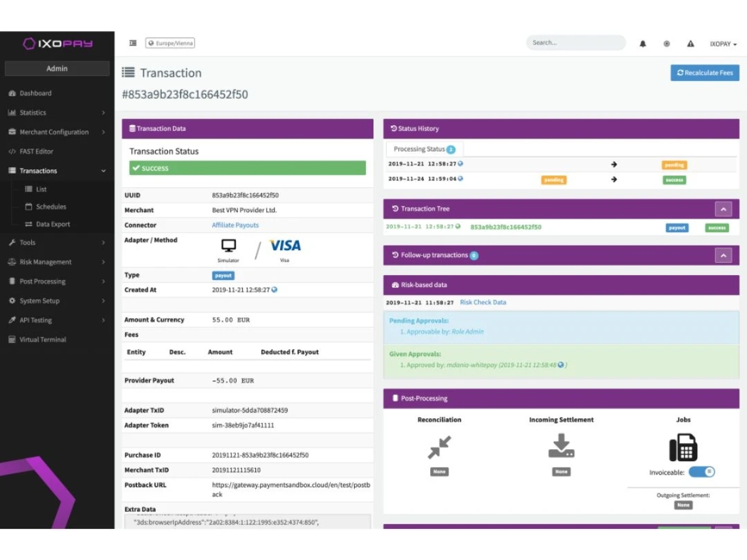Toggle the sidebar hamburger icon
The height and width of the screenshot is (560, 747).
click(133, 43)
